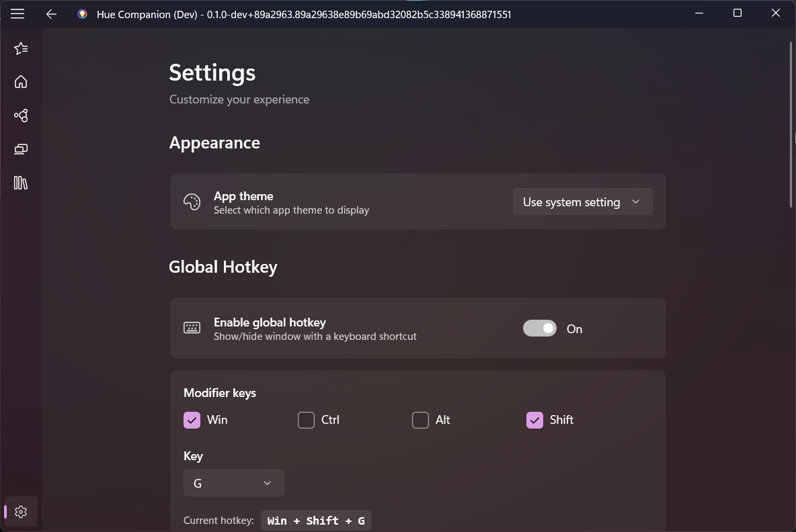Uncheck the Win modifier checkbox
The height and width of the screenshot is (532, 796).
click(192, 420)
